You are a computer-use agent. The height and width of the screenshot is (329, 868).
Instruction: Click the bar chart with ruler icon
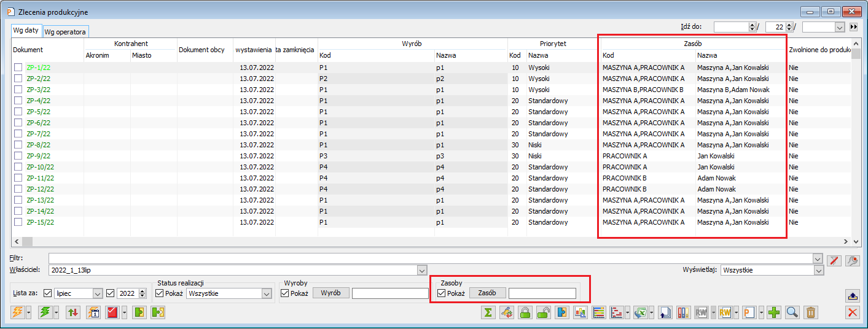(580, 312)
